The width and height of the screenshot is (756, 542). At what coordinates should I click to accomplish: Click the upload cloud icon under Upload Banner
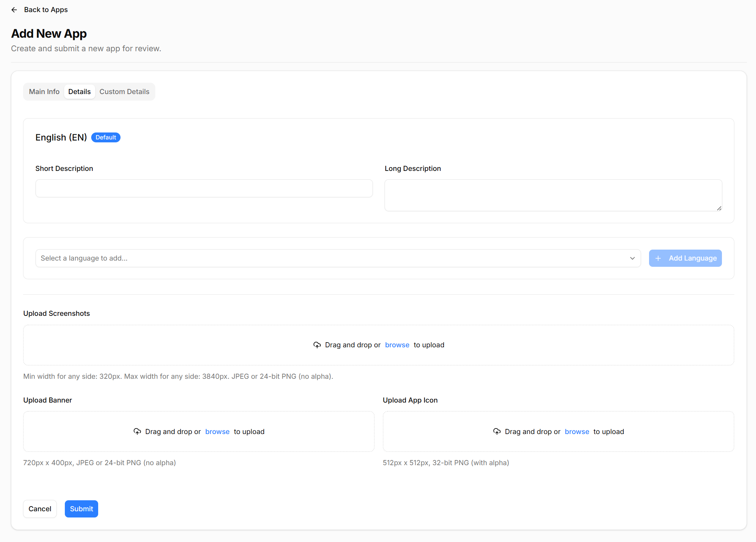coord(137,431)
